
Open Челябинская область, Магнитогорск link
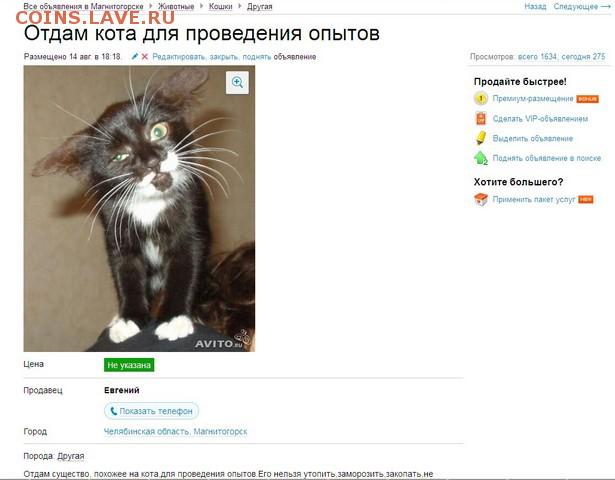[175, 431]
